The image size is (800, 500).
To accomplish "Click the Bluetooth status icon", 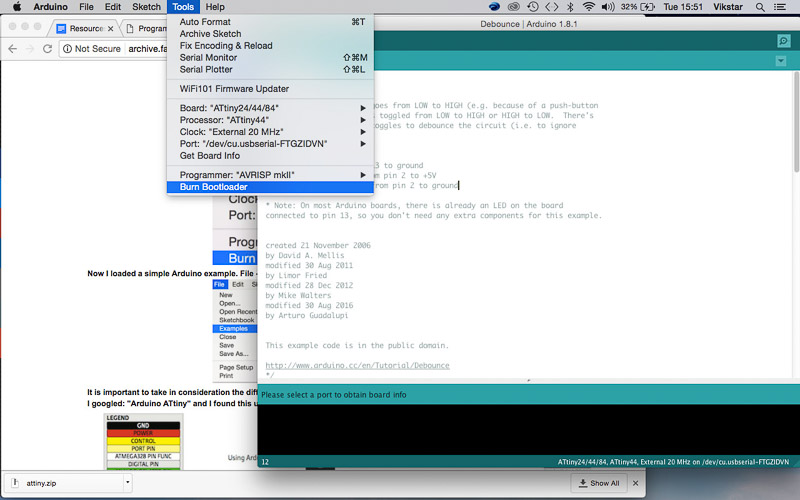I will [571, 7].
